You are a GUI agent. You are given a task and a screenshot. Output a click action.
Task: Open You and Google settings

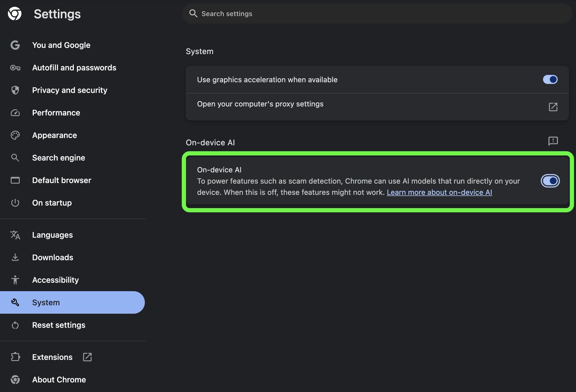(72, 45)
